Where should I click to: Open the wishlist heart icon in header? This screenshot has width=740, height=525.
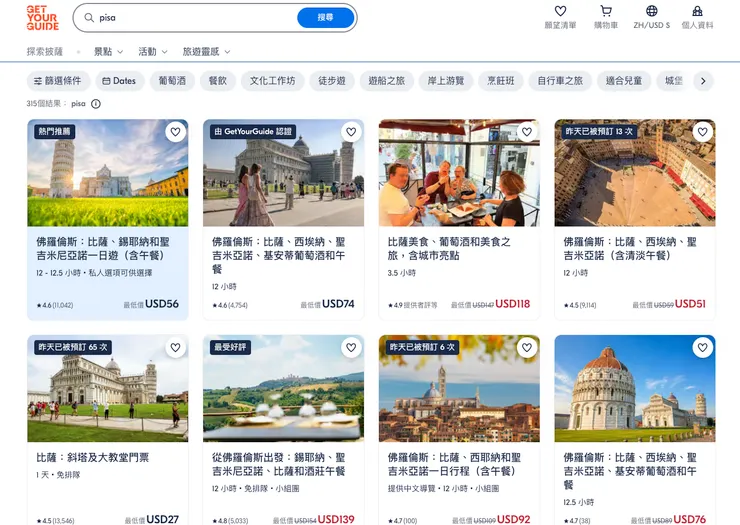click(560, 11)
